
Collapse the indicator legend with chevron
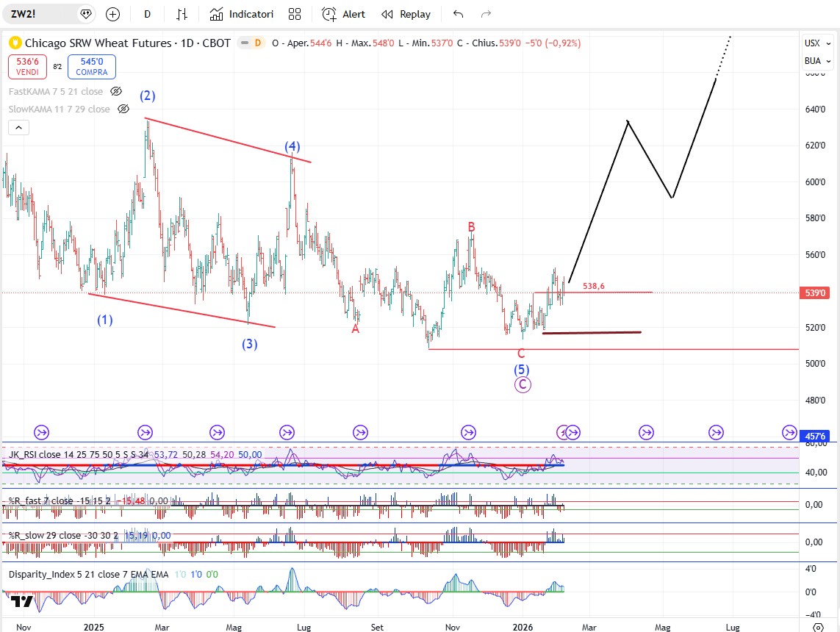pos(19,128)
